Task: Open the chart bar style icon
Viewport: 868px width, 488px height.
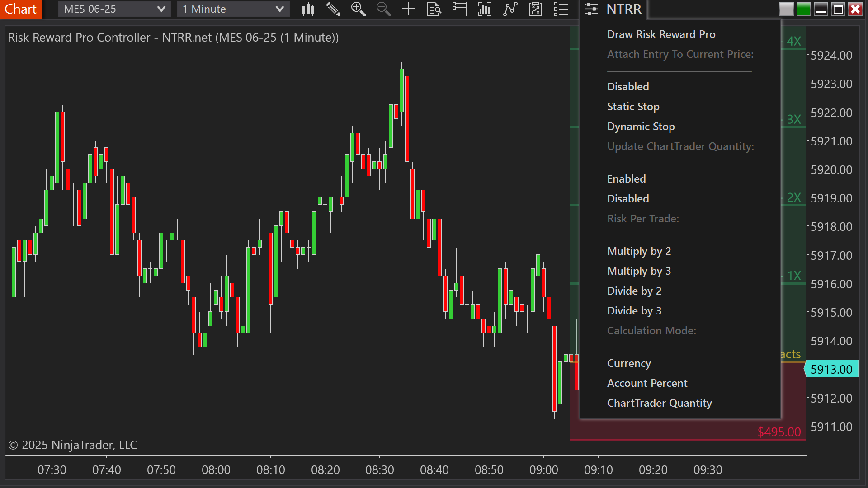Action: [308, 9]
